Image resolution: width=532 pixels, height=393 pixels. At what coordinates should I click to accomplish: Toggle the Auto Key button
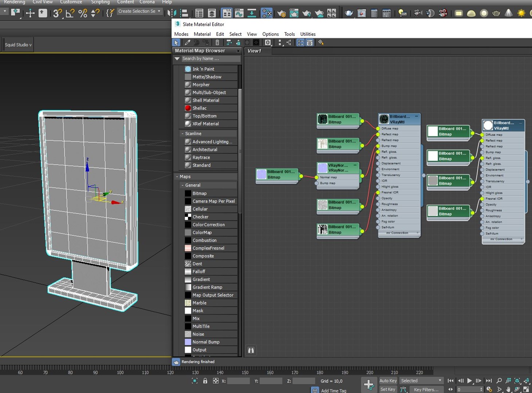click(x=388, y=381)
